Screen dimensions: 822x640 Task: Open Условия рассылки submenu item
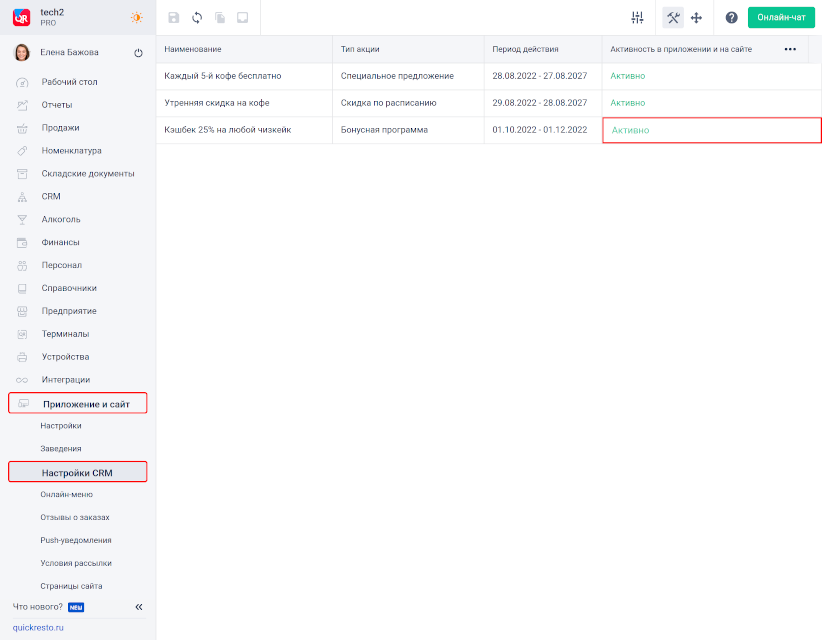pos(76,563)
